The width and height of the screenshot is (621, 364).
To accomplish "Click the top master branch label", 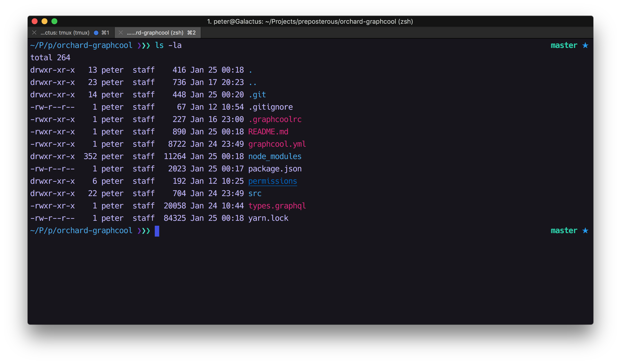I will coord(564,45).
